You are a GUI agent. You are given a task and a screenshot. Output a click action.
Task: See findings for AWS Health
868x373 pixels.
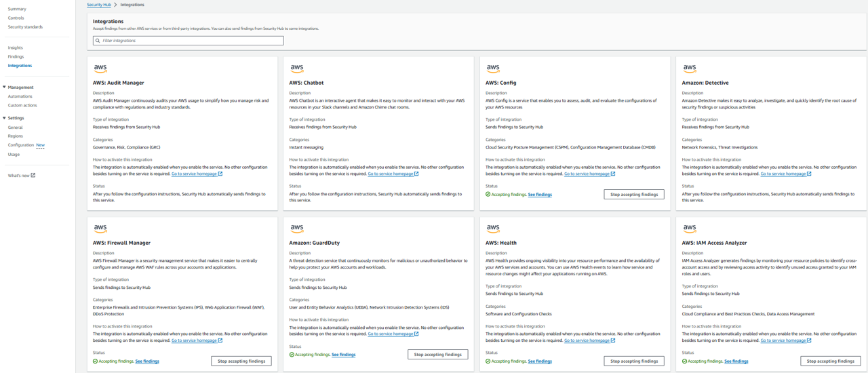click(540, 361)
